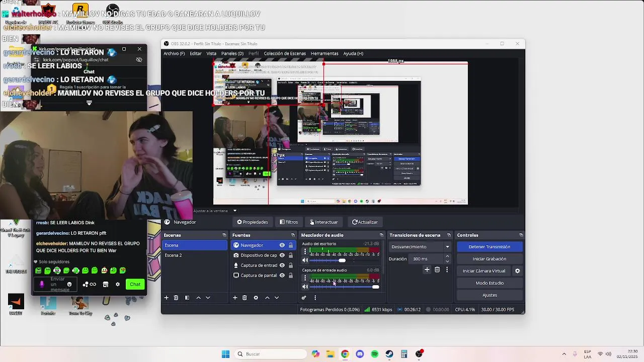The image size is (644, 362).
Task: Open Audio del escritorio options dots
Action: (x=305, y=252)
